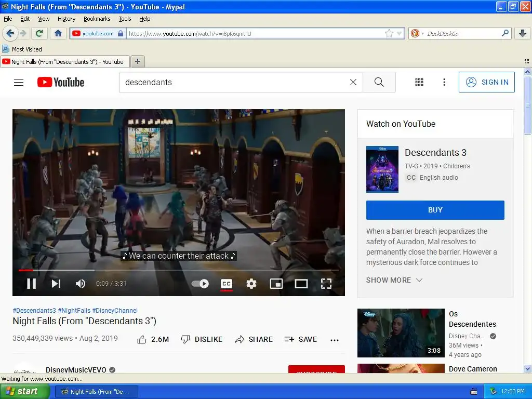Open the downloads panel
This screenshot has height=399, width=532.
tap(523, 33)
